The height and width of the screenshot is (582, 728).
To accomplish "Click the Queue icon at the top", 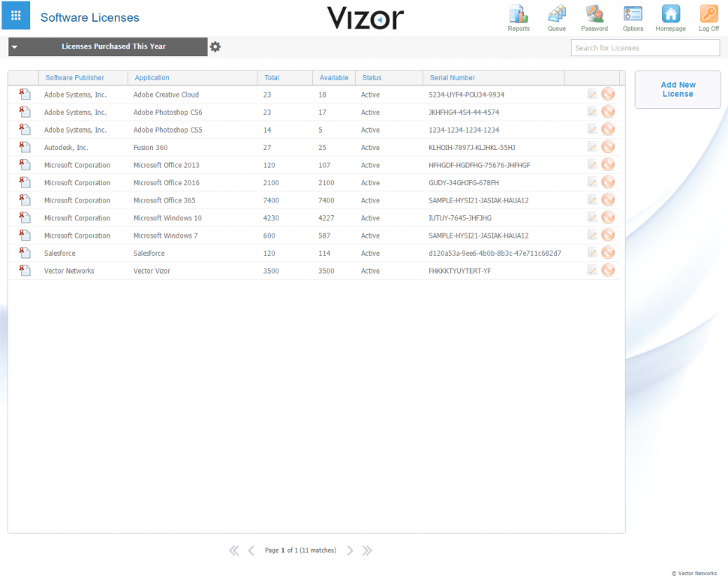I will pos(556,15).
